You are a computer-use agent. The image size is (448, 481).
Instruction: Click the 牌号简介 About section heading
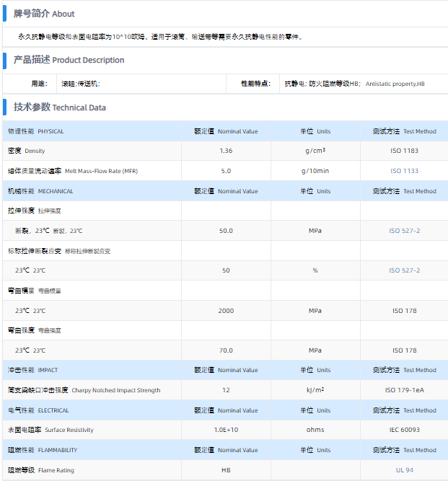(x=44, y=14)
